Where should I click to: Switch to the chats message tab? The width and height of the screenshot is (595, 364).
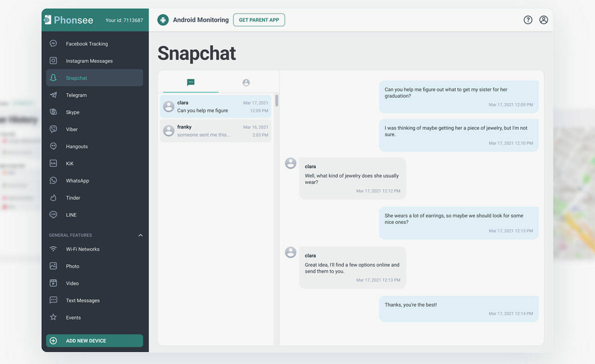tap(191, 83)
